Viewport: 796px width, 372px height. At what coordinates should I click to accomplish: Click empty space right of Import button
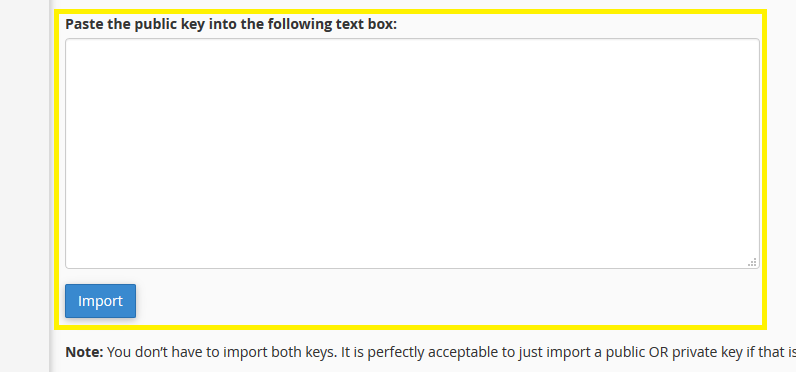click(x=447, y=301)
